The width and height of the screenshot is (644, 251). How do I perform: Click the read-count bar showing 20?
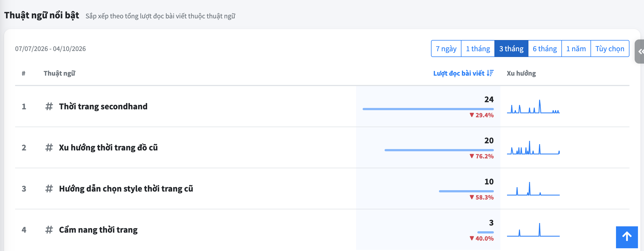(439, 150)
